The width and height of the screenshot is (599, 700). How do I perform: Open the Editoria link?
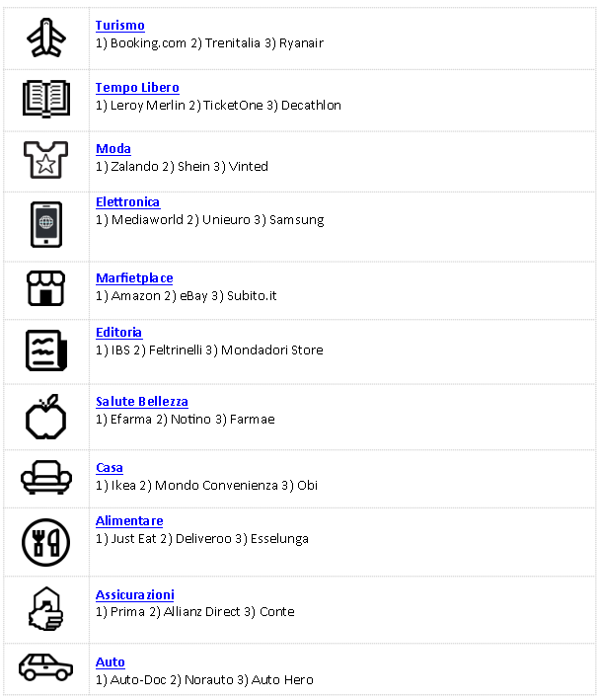[118, 333]
